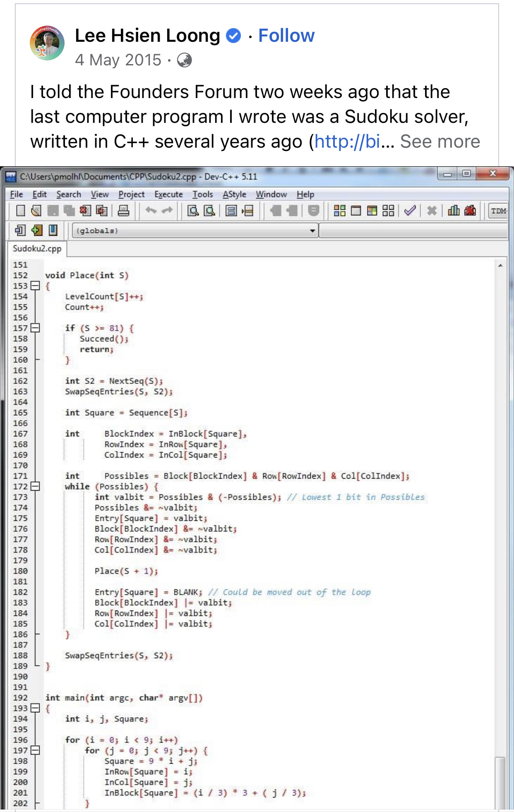
Task: Open the Help menu
Action: point(305,194)
